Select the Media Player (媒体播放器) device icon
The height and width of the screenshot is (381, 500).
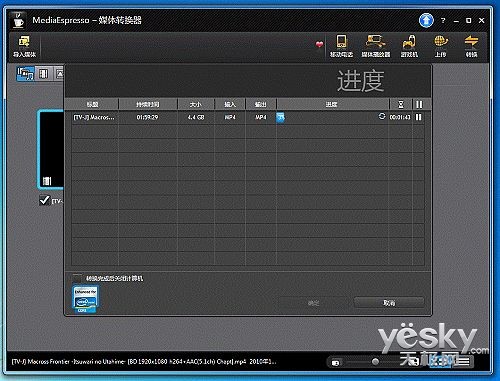pos(376,46)
